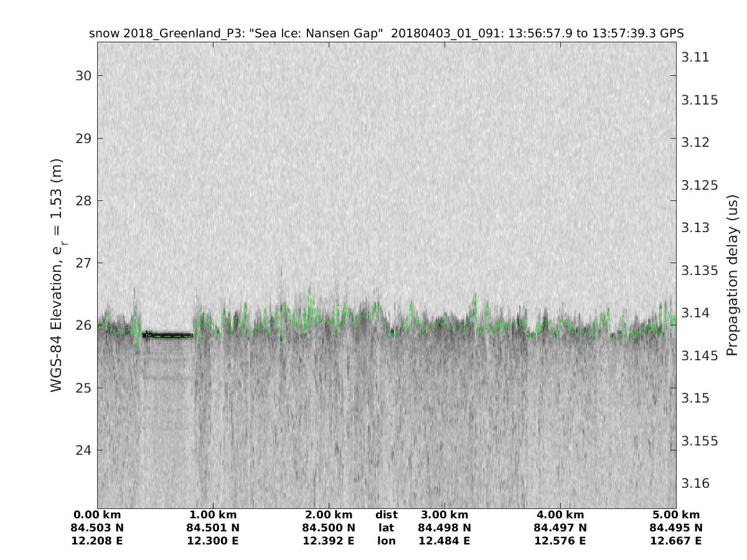Image resolution: width=747 pixels, height=560 pixels.
Task: Click the 'lon' legend label on x-axis
Action: [x=386, y=541]
